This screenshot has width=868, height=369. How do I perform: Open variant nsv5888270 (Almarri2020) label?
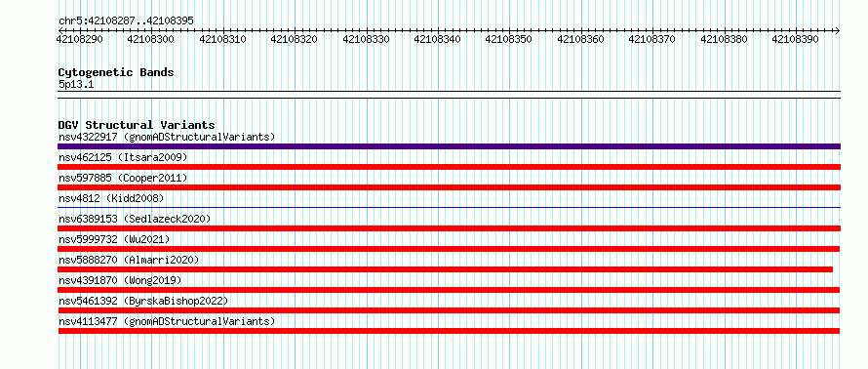(x=129, y=260)
